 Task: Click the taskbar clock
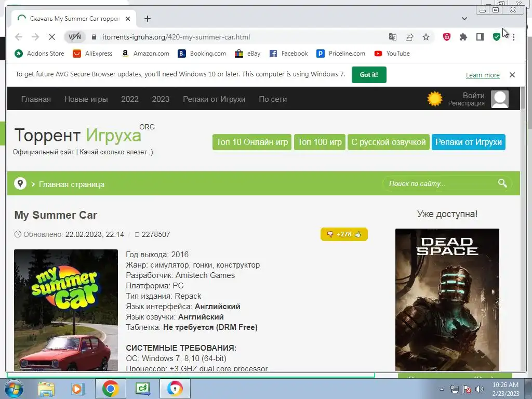[x=506, y=389]
